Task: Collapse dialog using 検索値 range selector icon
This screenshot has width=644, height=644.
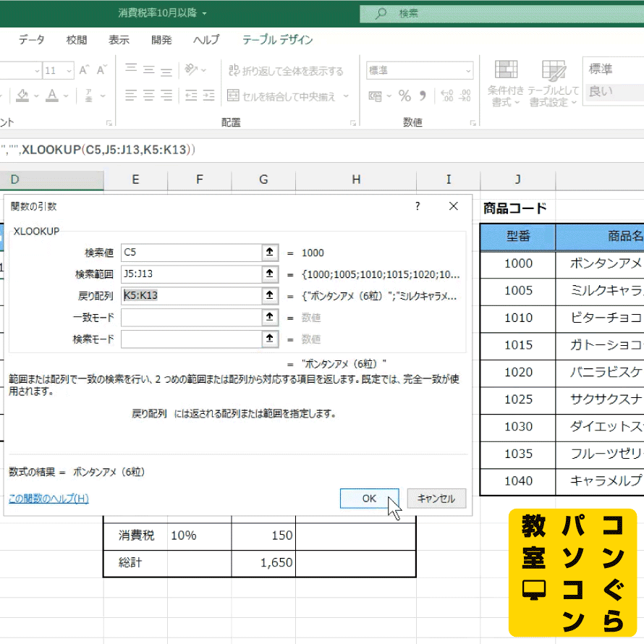Action: tap(270, 253)
